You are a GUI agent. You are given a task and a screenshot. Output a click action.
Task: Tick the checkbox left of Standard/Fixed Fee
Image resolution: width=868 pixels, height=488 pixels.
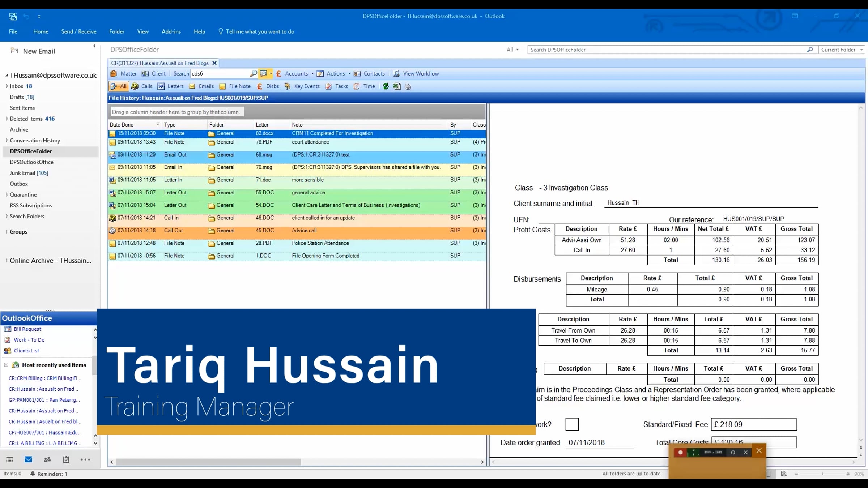pyautogui.click(x=572, y=424)
